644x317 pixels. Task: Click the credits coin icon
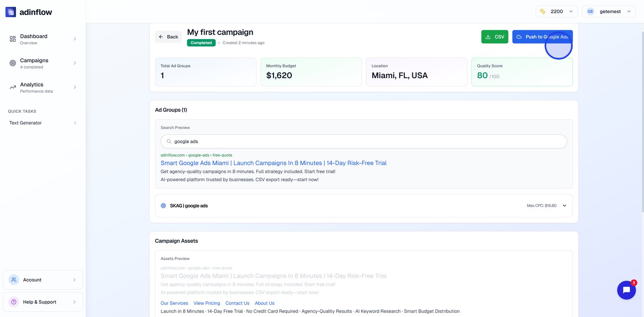(x=543, y=12)
